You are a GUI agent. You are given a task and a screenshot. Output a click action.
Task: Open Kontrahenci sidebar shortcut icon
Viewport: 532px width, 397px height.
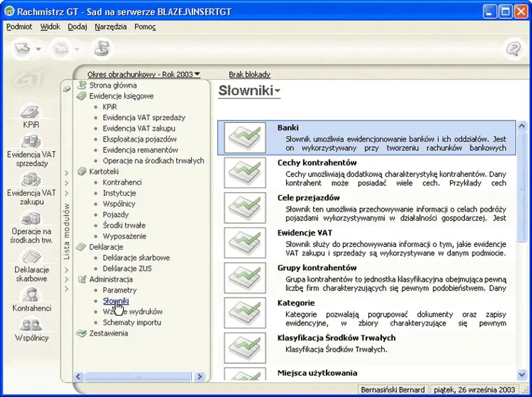coord(31,295)
